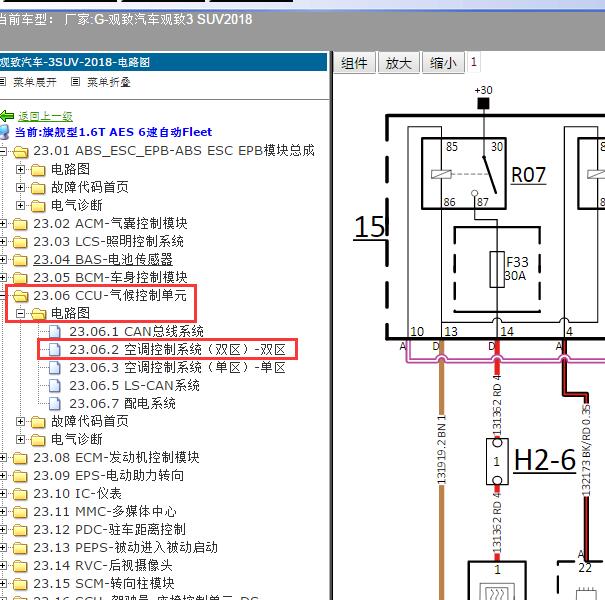Click the folder icon beside 23.11 MMC
This screenshot has height=600, width=605.
coord(20,512)
